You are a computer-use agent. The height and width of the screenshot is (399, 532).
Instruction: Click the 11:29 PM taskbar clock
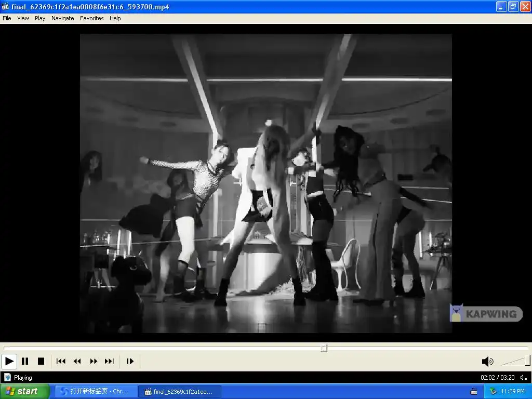(513, 392)
